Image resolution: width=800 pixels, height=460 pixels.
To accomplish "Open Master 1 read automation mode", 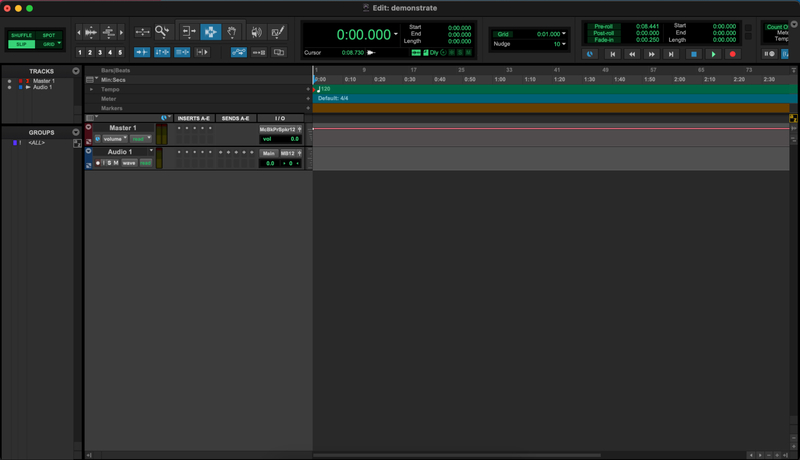I will [141, 139].
